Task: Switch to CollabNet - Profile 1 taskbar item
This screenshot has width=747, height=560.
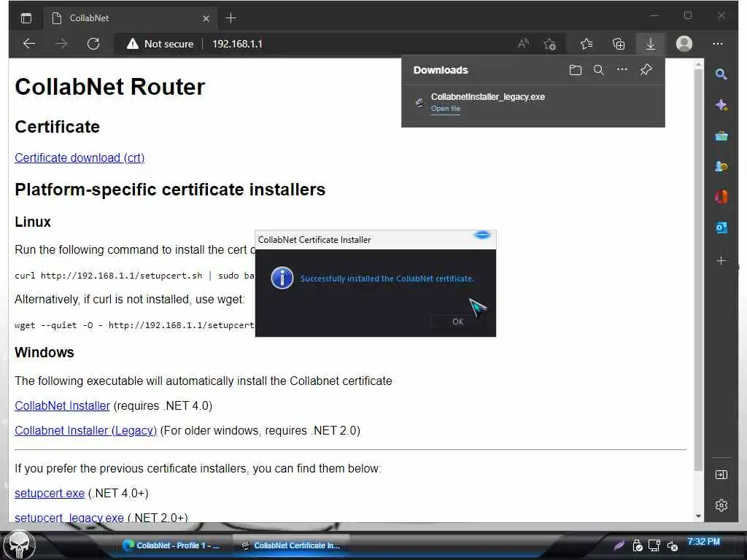Action: pos(171,545)
